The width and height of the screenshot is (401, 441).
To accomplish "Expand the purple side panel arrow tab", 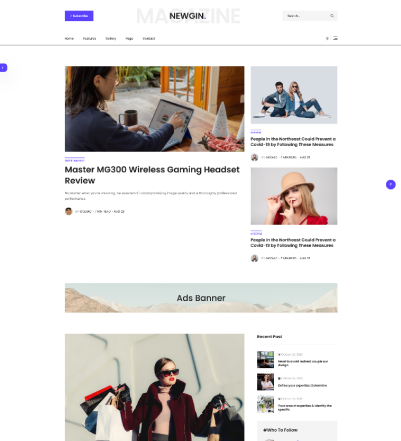I will coord(3,68).
